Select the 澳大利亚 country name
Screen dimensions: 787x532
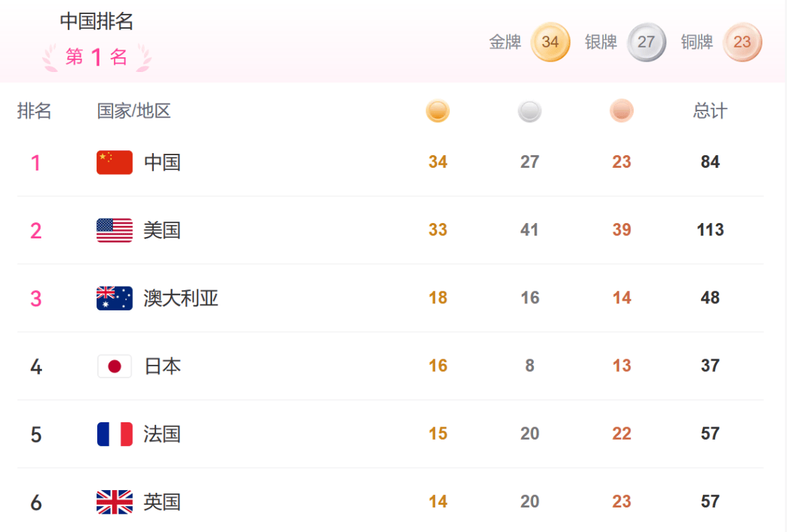(181, 298)
